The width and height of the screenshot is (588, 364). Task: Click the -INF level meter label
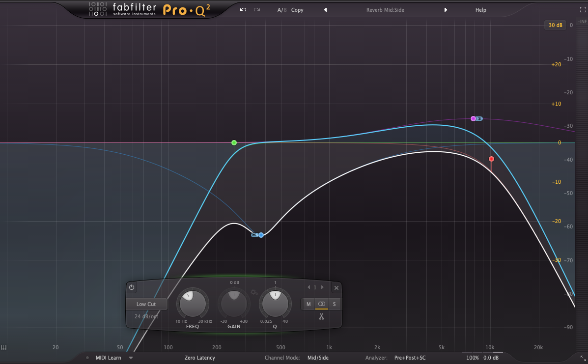click(583, 21)
